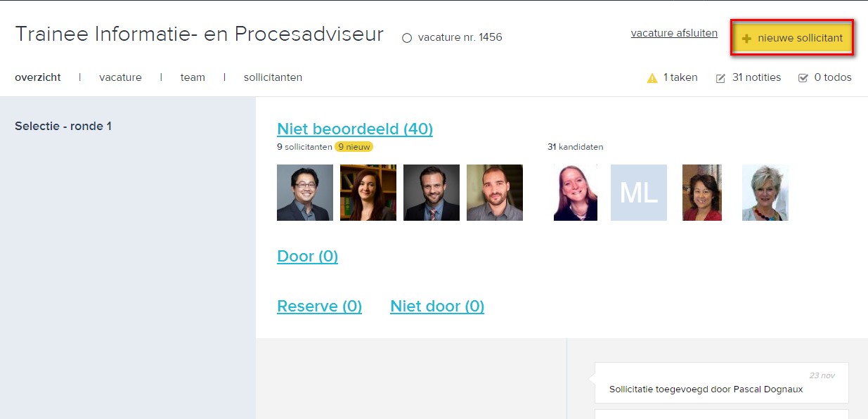The image size is (868, 419).
Task: Click the todos checkbox icon
Action: coord(803,78)
